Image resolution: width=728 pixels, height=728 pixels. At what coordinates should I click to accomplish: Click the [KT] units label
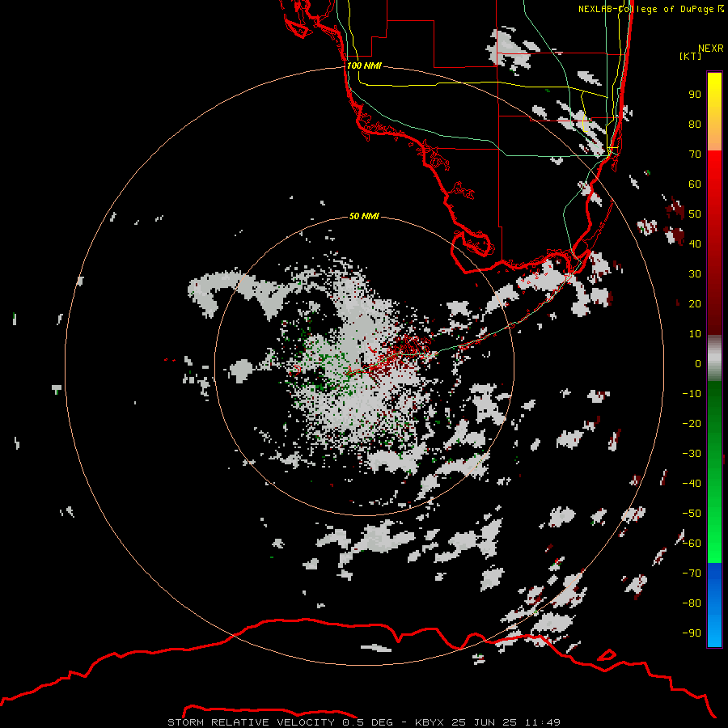tap(691, 56)
